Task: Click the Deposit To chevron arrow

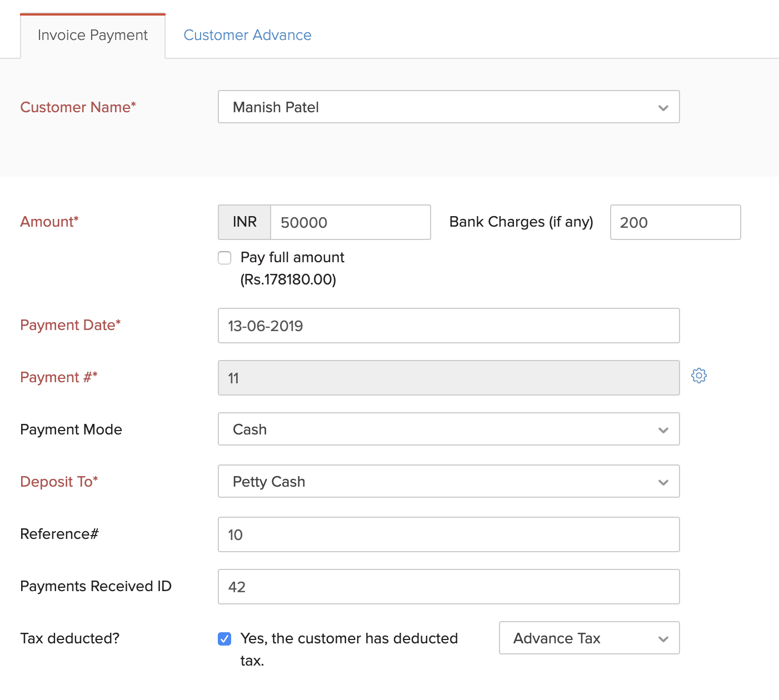Action: pyautogui.click(x=663, y=482)
